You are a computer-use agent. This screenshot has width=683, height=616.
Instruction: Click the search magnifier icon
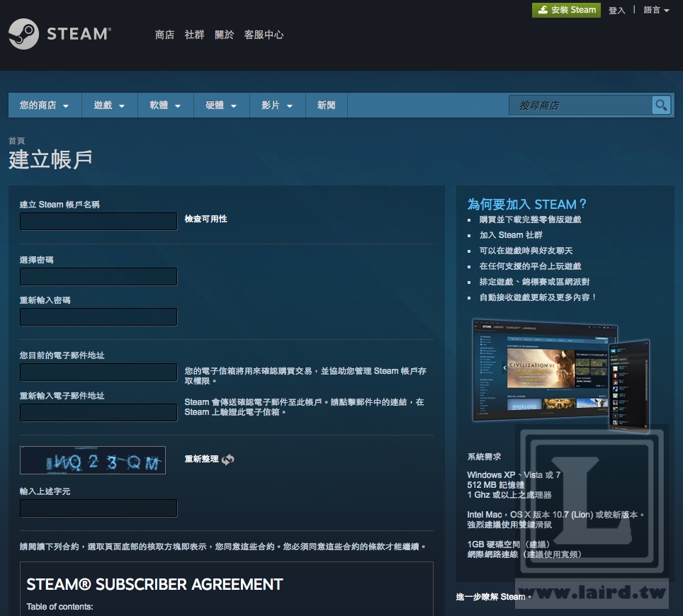tap(661, 105)
